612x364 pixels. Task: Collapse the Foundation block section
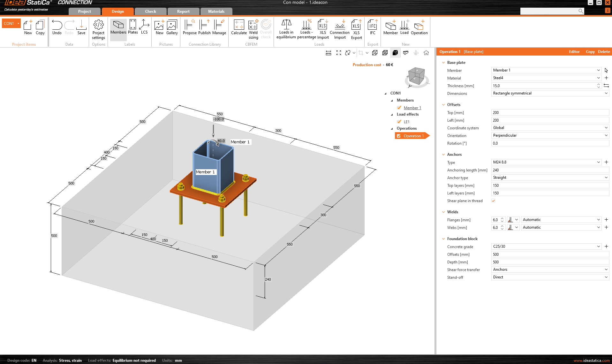443,239
